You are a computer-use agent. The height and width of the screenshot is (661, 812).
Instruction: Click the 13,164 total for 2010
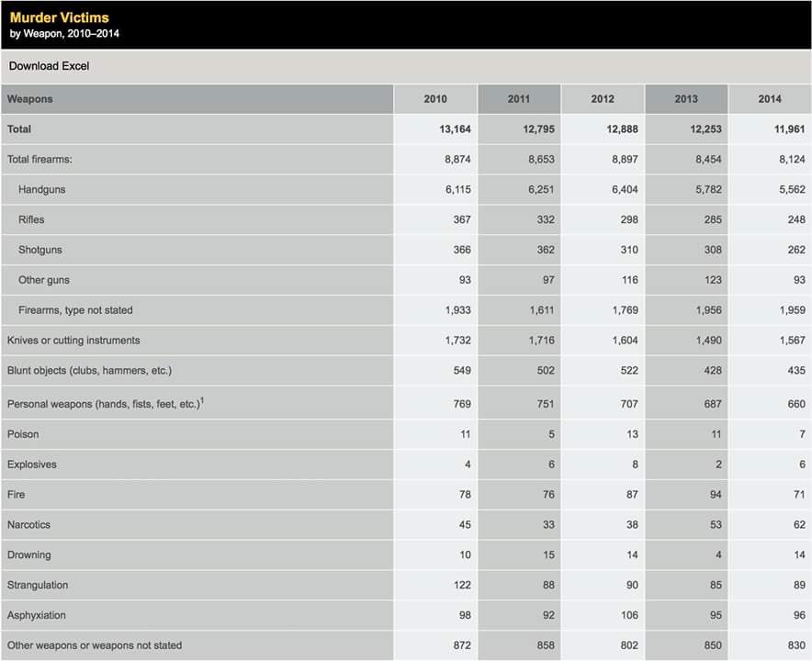[x=456, y=129]
